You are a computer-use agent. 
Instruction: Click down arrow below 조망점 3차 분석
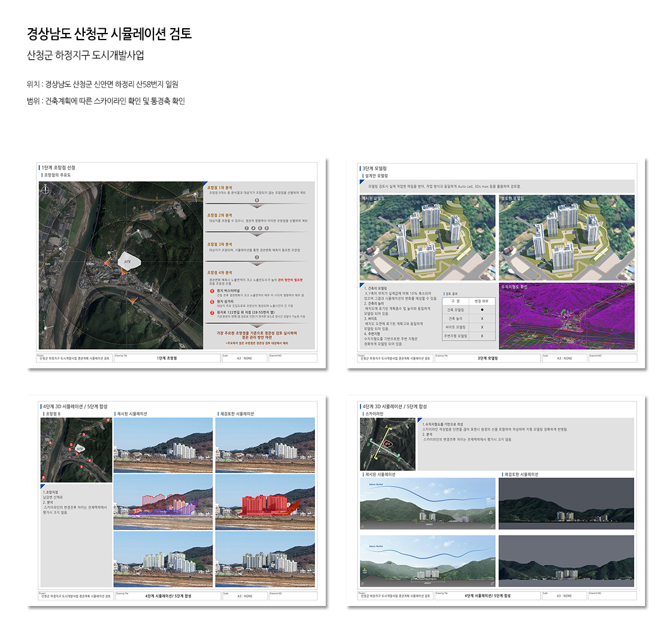point(256,263)
